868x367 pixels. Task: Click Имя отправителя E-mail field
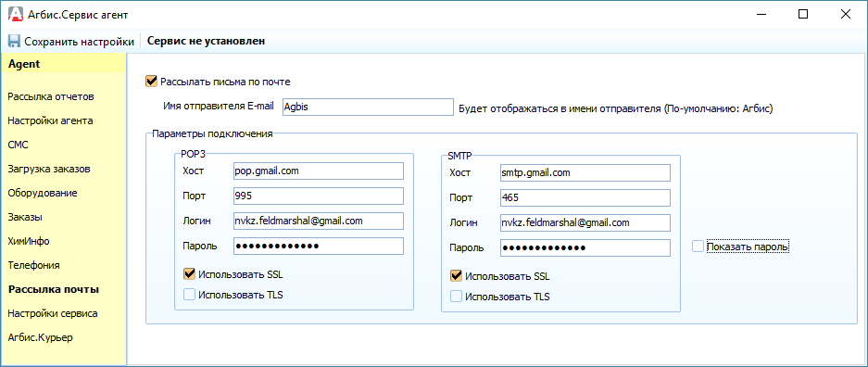(368, 108)
